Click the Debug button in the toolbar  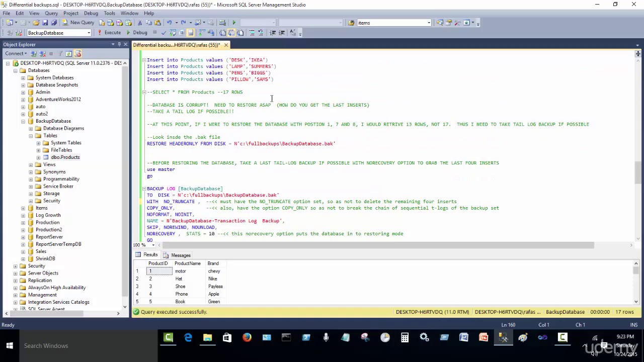(137, 33)
